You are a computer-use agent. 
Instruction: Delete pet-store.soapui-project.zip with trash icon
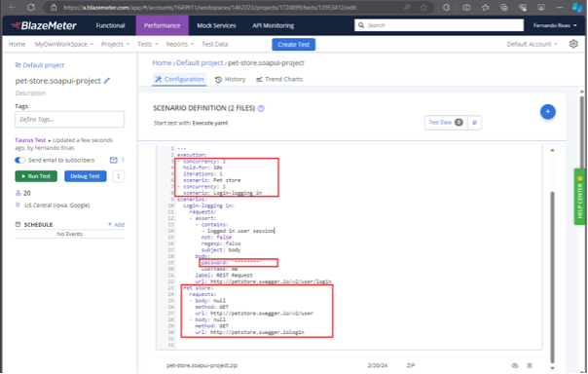(530, 365)
